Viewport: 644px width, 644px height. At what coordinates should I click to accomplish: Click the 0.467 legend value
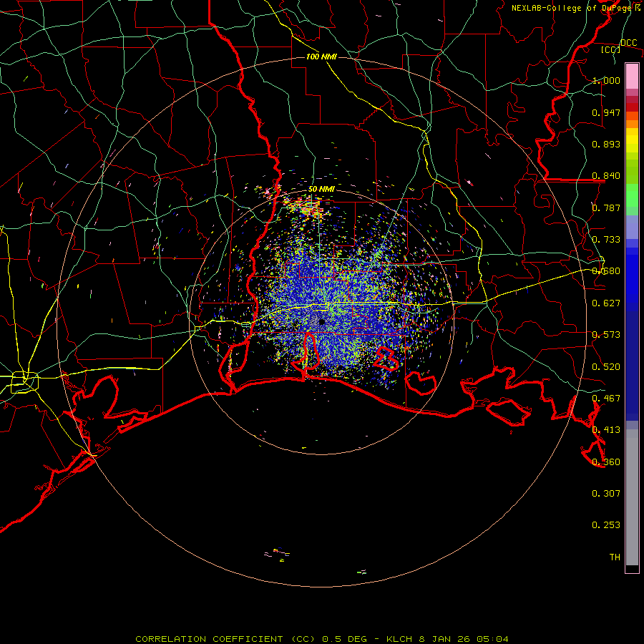[x=606, y=399]
